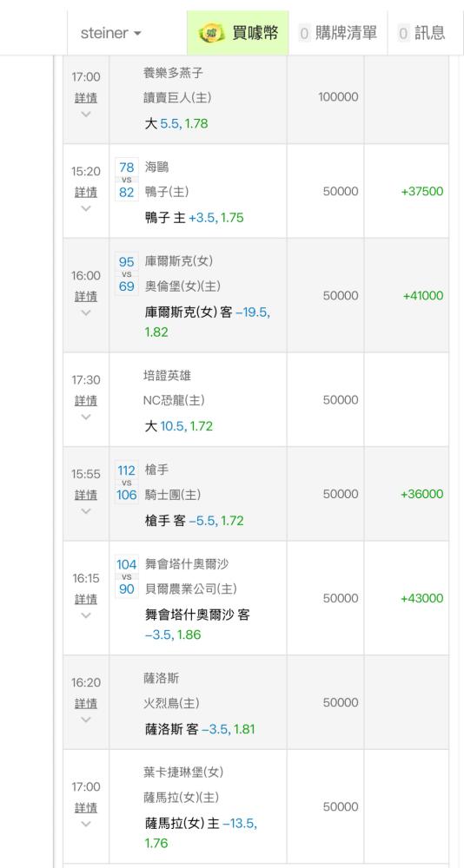This screenshot has width=464, height=868.
Task: Click the 購牌清單 count badge
Action: tap(304, 33)
